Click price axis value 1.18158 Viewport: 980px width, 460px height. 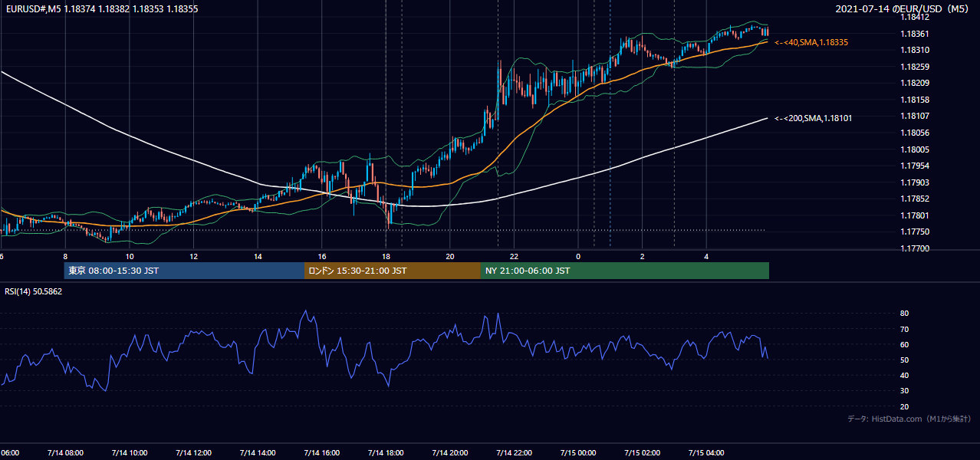[914, 100]
